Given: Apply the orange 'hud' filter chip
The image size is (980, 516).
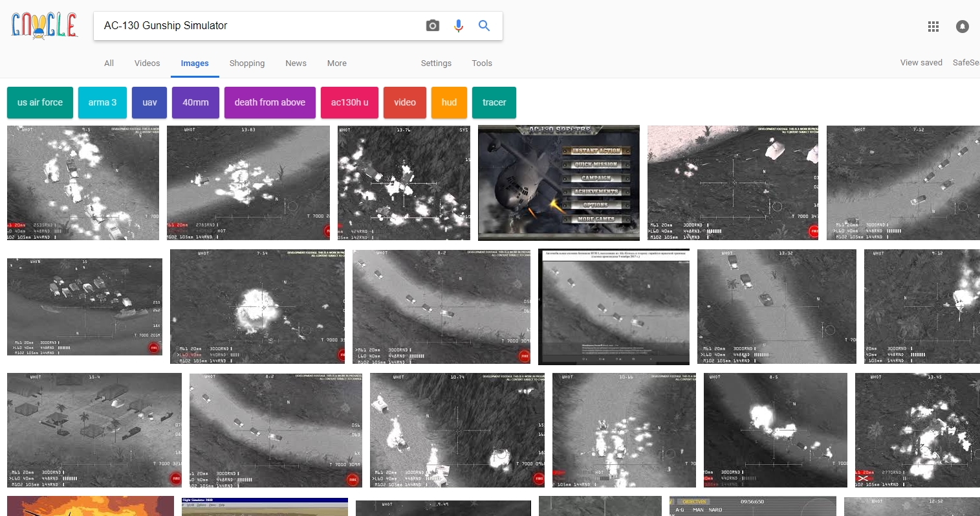Looking at the screenshot, I should 449,102.
